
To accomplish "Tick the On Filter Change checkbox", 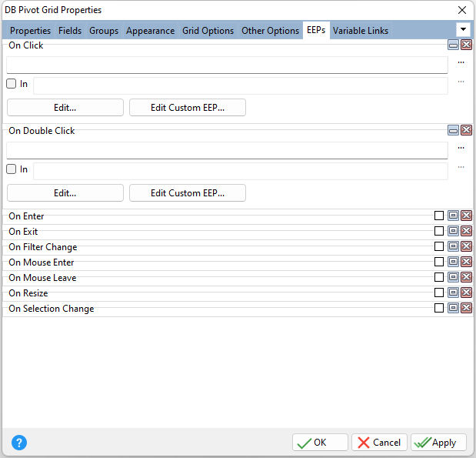I will 439,246.
